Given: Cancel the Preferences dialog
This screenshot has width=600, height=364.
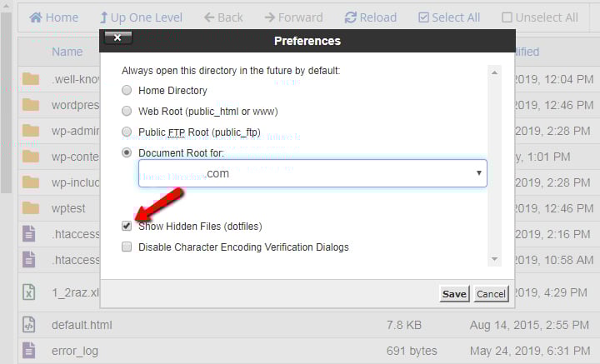Looking at the screenshot, I should (x=491, y=294).
